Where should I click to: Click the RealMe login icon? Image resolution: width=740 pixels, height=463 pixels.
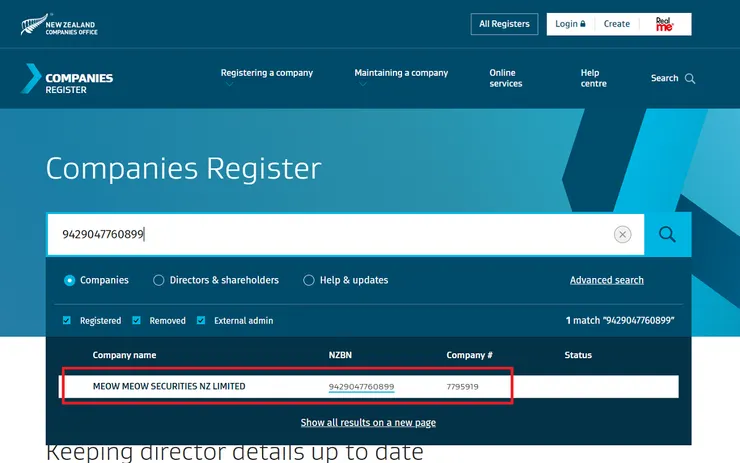[x=664, y=24]
